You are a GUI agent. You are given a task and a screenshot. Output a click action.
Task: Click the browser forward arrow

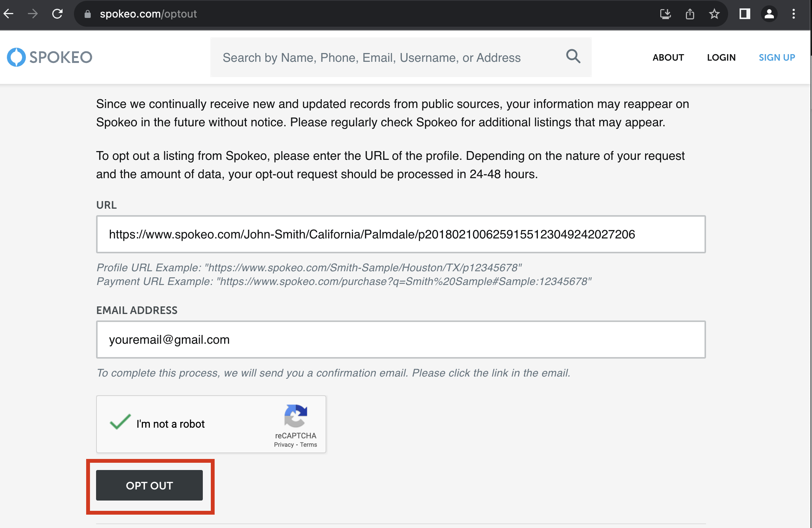coord(33,14)
